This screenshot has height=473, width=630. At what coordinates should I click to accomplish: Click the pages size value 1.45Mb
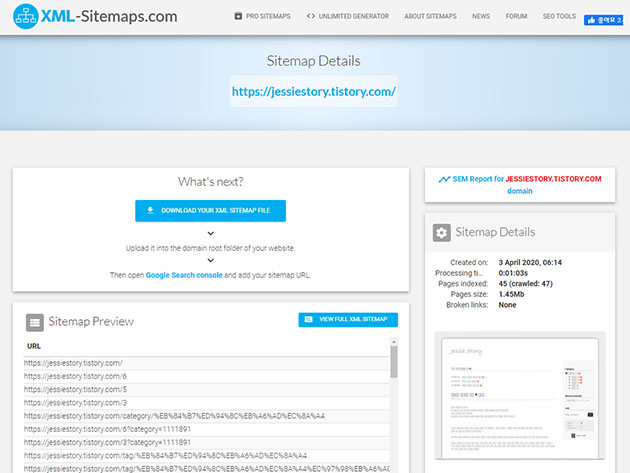point(511,294)
